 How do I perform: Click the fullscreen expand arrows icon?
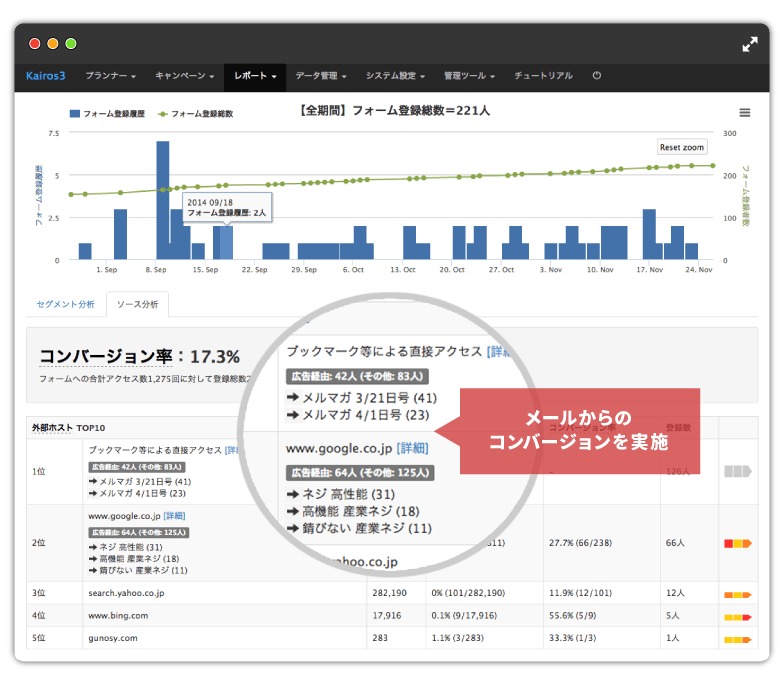pos(750,44)
